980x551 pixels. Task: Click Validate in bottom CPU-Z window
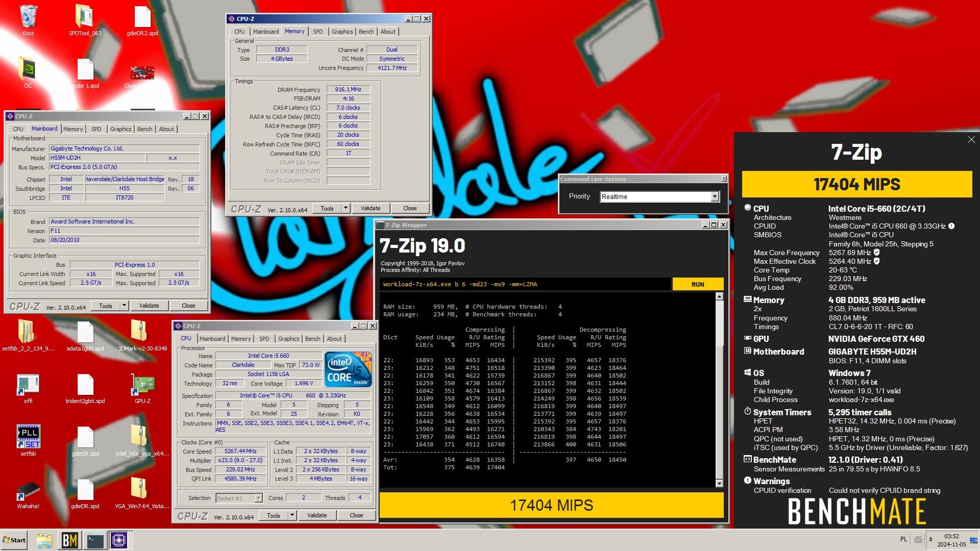317,516
